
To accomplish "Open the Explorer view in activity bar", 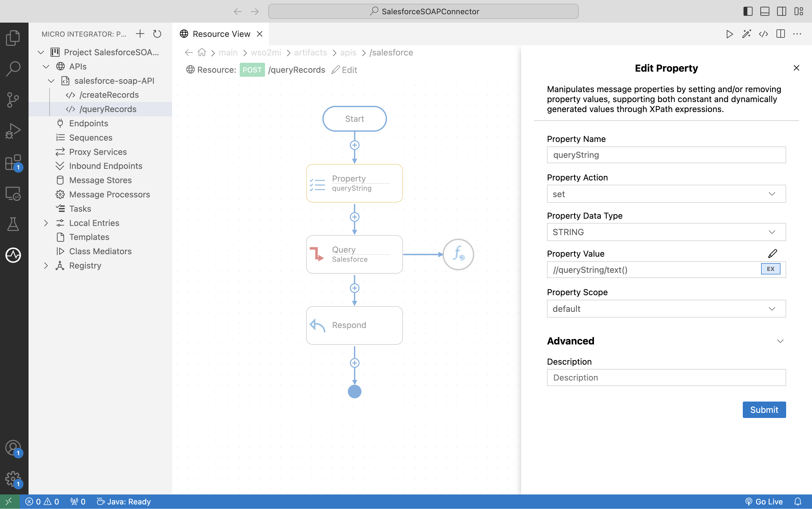I will pos(13,38).
